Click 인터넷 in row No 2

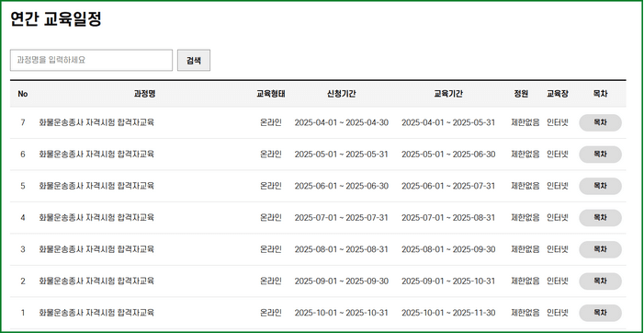pos(558,281)
